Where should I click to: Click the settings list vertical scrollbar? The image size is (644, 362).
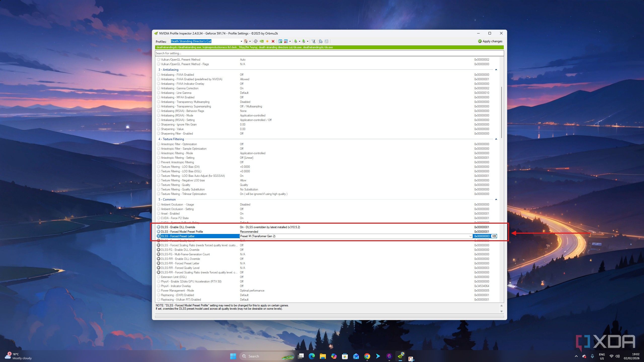click(x=501, y=112)
